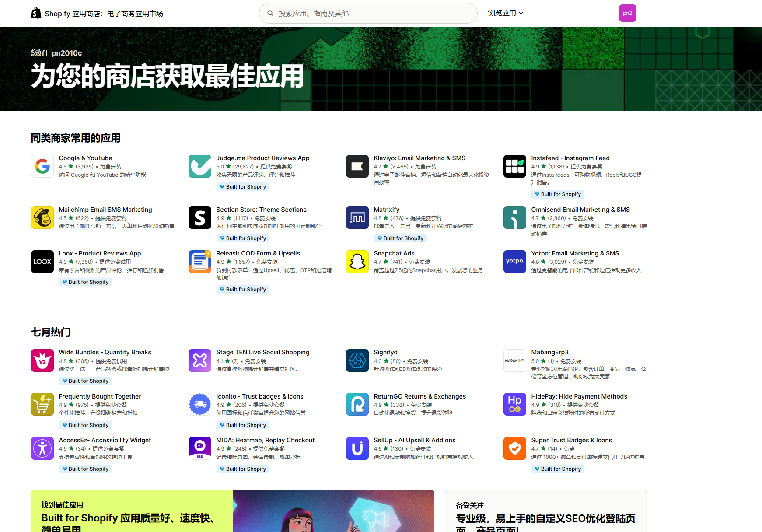Open Loox - Product Reviews App title
The width and height of the screenshot is (762, 532).
click(100, 253)
